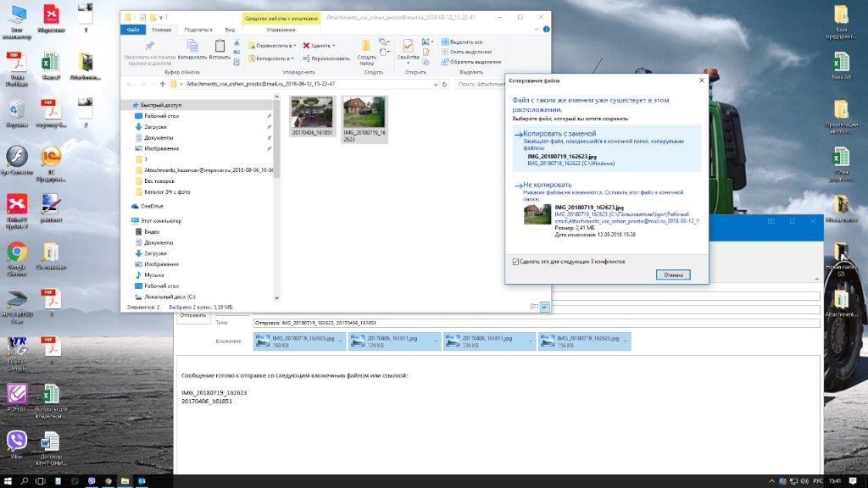The height and width of the screenshot is (488, 868).
Task: Select thumbnail 20170406_161851
Action: point(312,116)
